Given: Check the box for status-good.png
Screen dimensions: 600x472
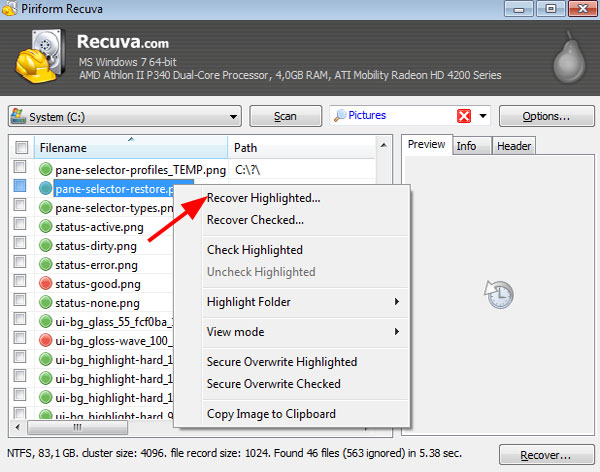Looking at the screenshot, I should coord(20,281).
